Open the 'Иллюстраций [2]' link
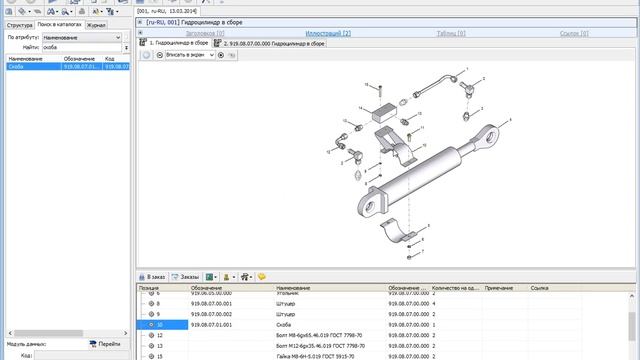This screenshot has width=640, height=360. coord(328,33)
